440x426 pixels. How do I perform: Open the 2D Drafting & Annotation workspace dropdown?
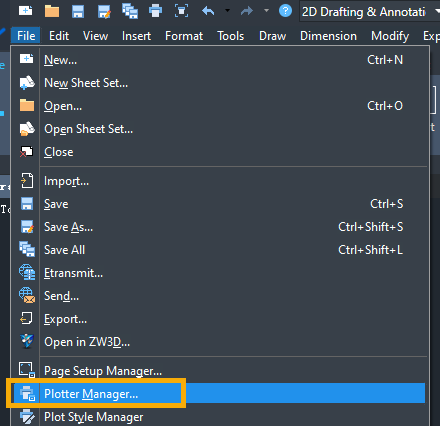pos(370,12)
